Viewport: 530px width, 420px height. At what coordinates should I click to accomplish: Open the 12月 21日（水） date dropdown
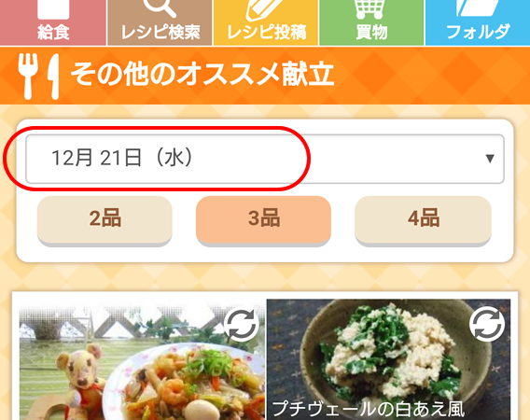click(x=265, y=159)
